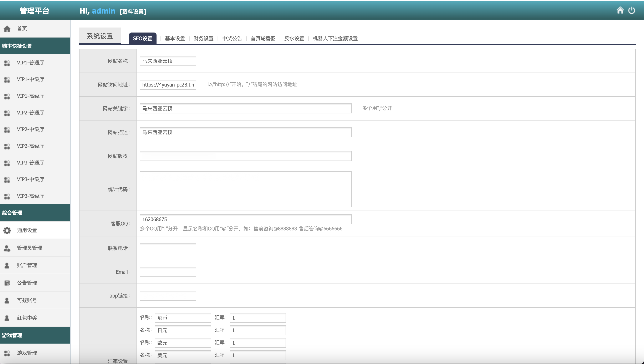
Task: Open the 反水设置 tab
Action: tap(294, 39)
